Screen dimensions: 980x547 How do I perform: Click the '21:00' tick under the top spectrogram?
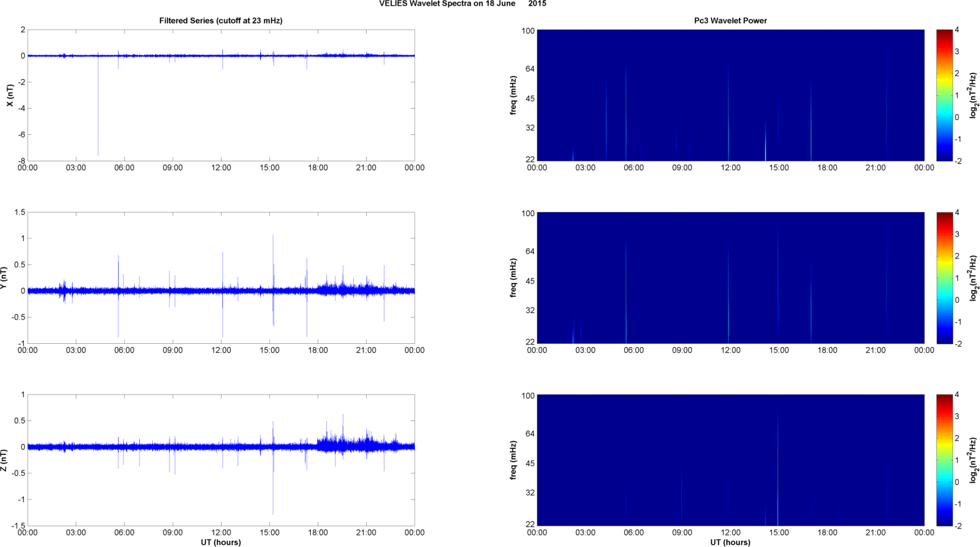(x=876, y=168)
